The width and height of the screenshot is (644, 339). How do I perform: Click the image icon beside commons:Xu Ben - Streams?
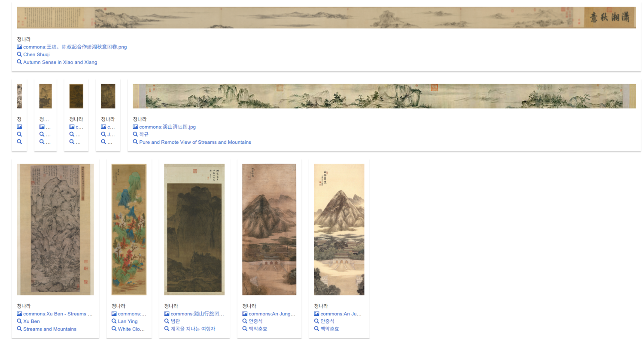point(19,314)
